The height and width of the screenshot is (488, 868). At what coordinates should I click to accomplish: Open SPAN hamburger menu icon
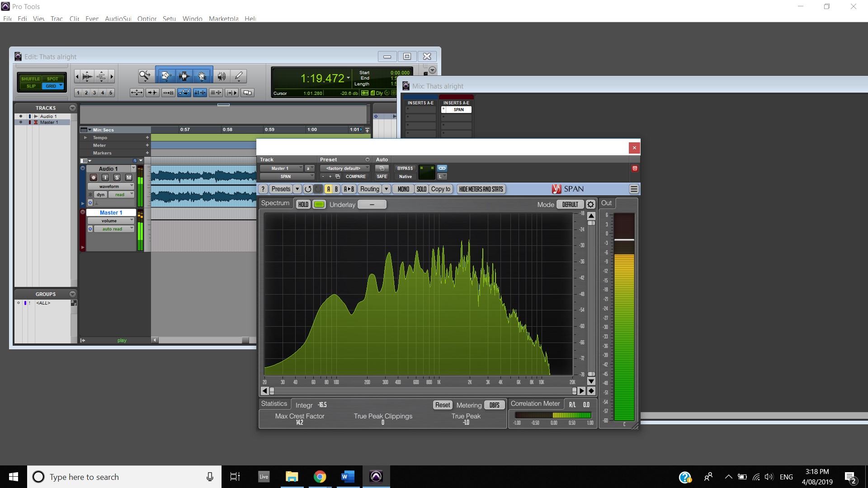[x=634, y=189]
